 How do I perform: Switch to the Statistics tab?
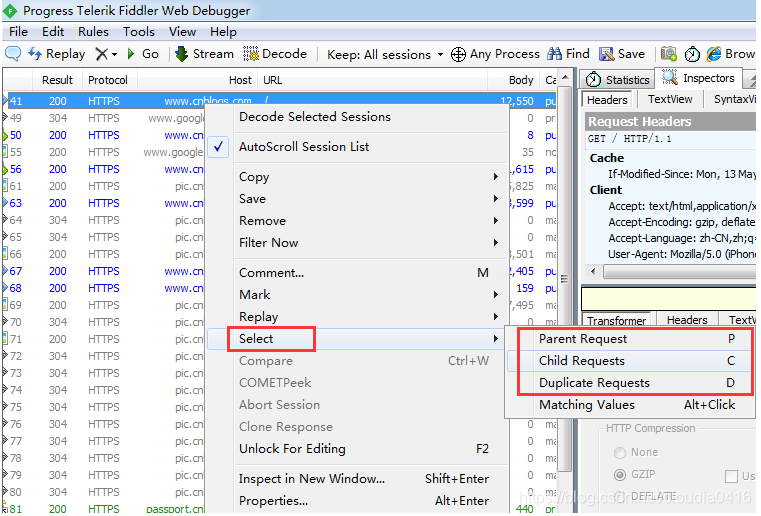(x=617, y=80)
